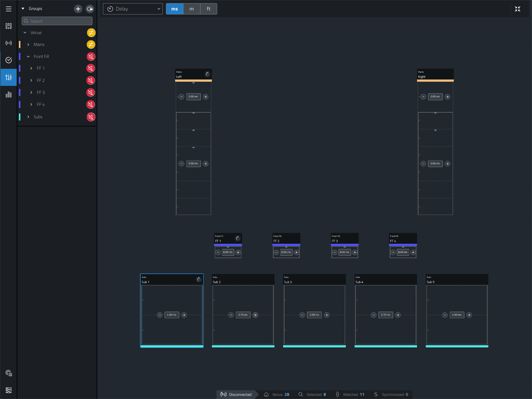Collapse the Front Fill group
The width and height of the screenshot is (532, 399).
(x=29, y=57)
